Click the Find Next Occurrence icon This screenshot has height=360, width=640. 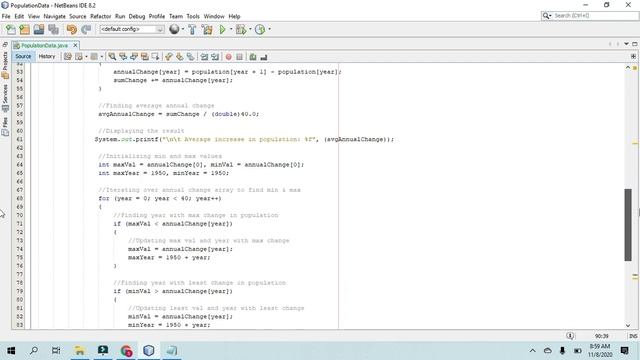[134, 57]
